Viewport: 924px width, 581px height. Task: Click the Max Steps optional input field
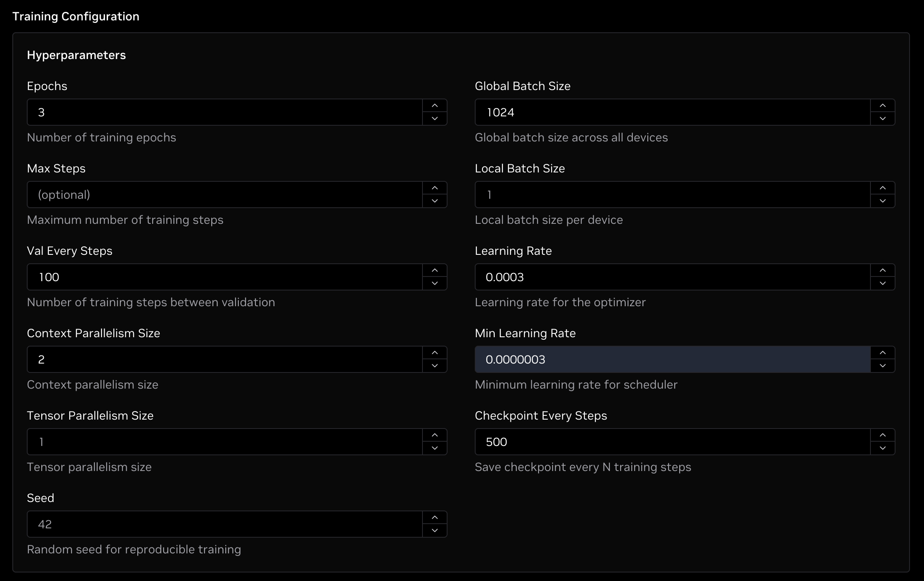pos(224,195)
